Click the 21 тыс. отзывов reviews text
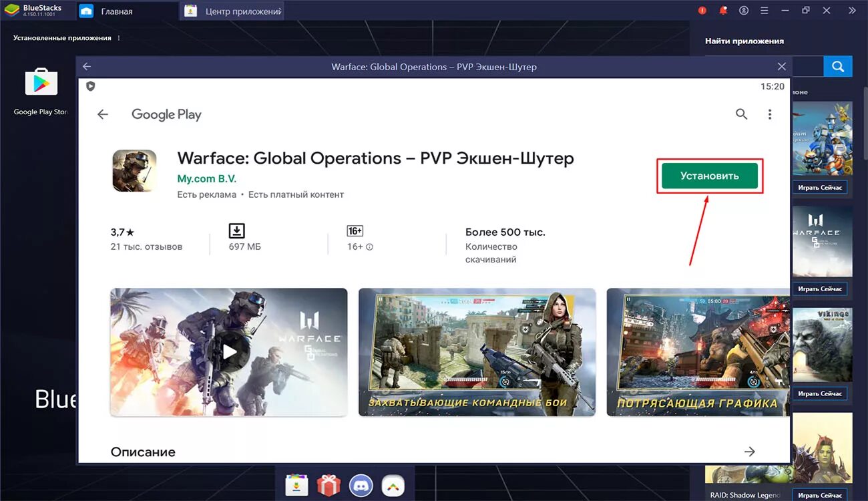 click(146, 247)
